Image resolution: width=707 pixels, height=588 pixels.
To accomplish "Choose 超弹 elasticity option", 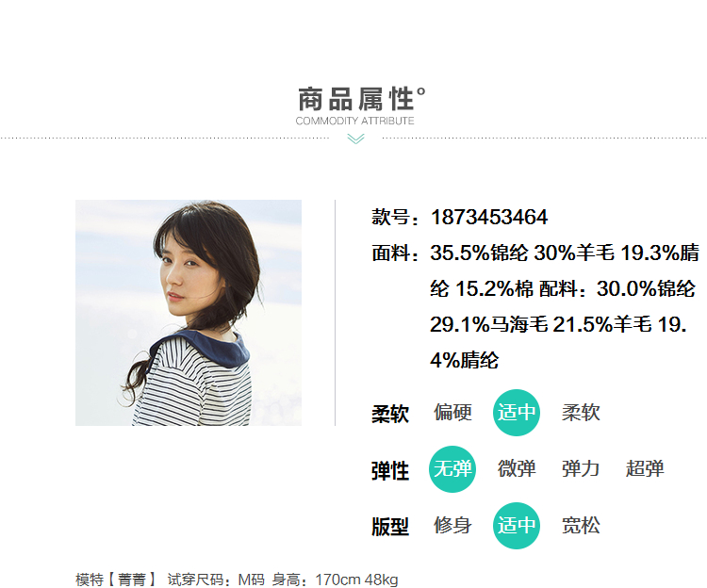I will click(x=645, y=468).
